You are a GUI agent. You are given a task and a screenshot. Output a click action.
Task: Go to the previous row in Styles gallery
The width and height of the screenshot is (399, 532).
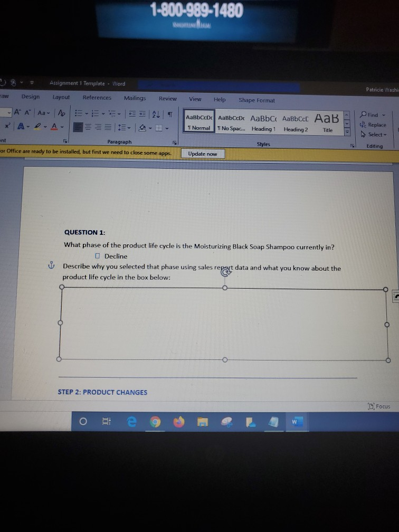(347, 116)
